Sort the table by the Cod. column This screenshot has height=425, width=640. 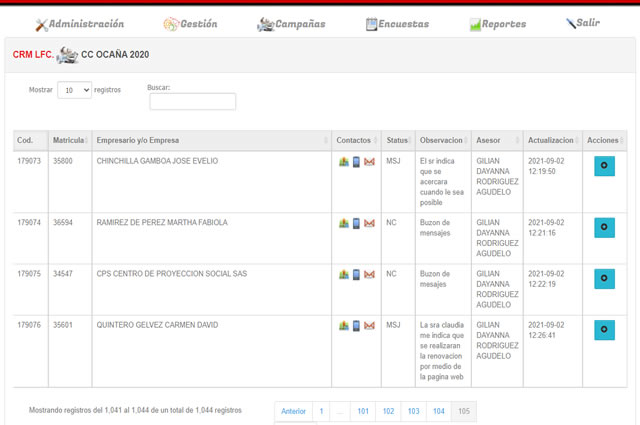pyautogui.click(x=30, y=140)
